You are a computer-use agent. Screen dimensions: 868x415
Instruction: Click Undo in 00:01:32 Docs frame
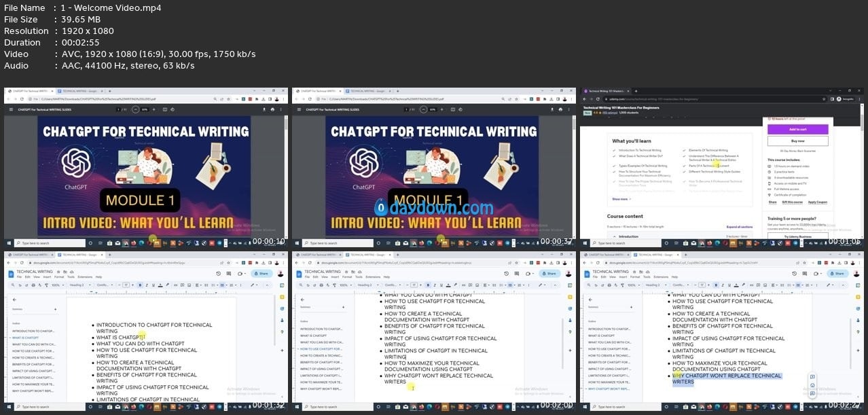coord(20,285)
